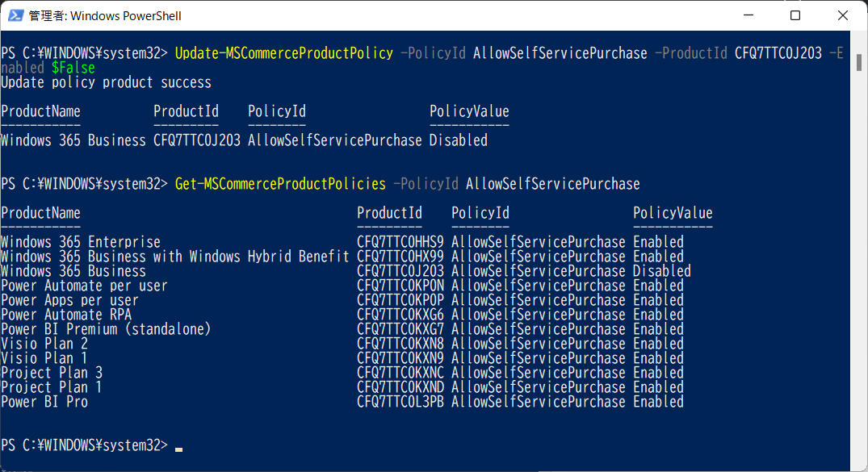Click product ID CFQ7TTC0L3PB
Screen dimensions: 868x472
[x=400, y=402]
